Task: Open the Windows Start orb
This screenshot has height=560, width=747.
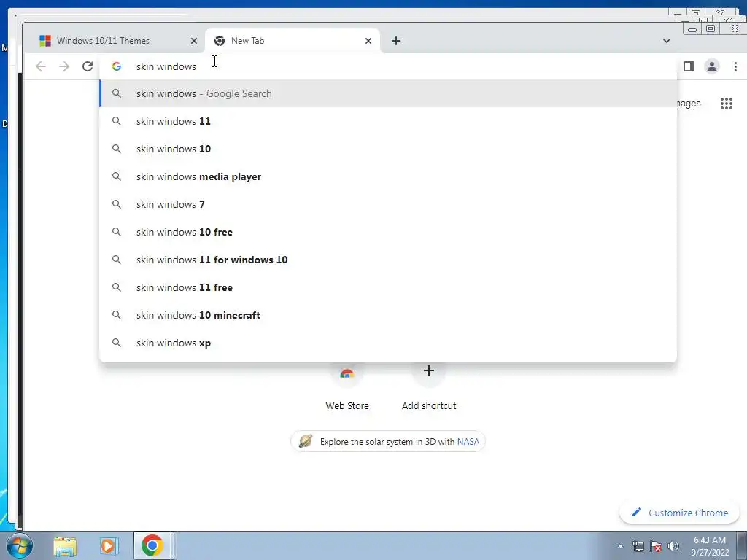Action: coord(20,545)
